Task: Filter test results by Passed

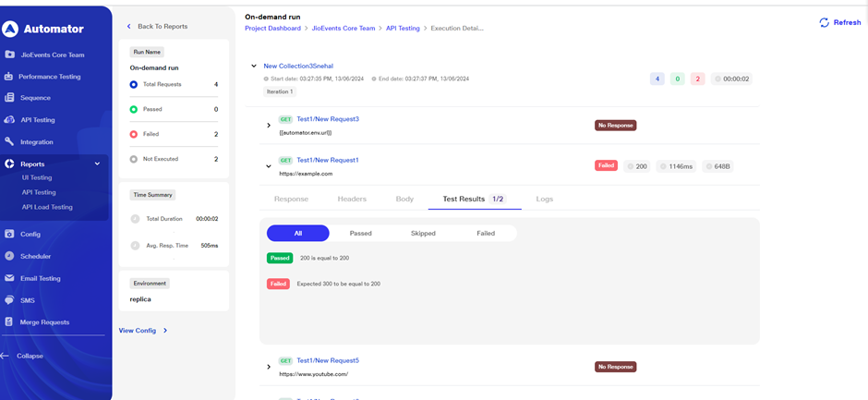Action: 360,233
